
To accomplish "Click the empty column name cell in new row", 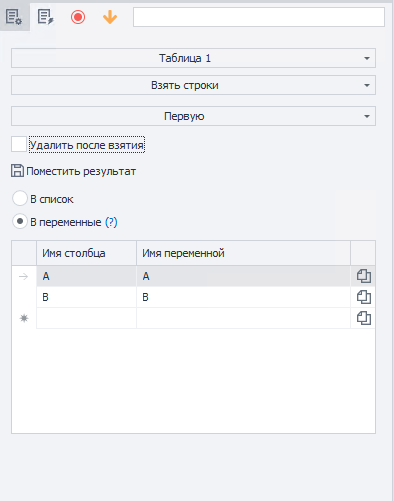I will pos(86,318).
